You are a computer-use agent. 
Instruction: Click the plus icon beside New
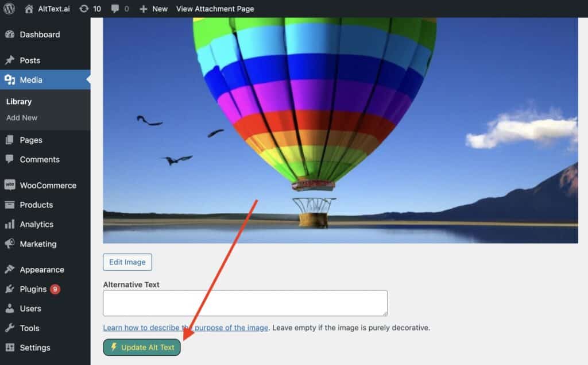point(143,9)
